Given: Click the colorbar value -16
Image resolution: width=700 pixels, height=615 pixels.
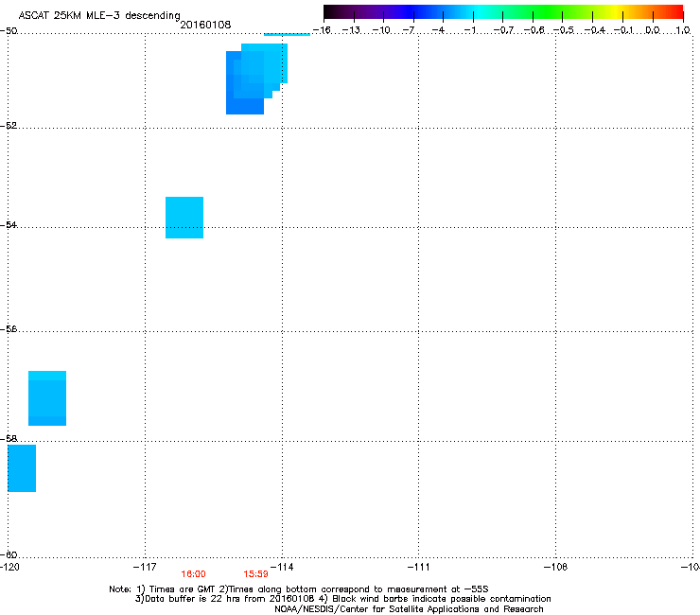Looking at the screenshot, I should point(322,30).
